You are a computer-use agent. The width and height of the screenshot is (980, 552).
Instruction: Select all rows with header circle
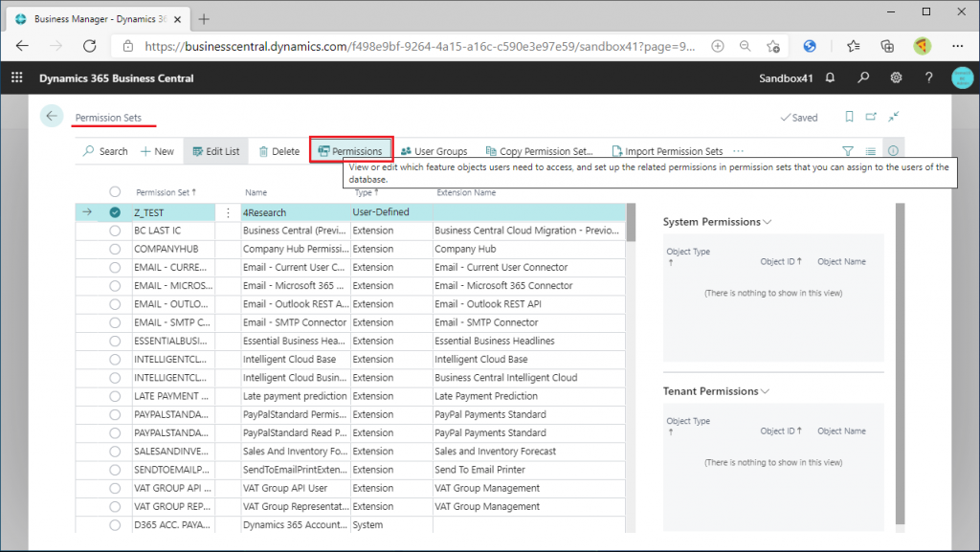[x=115, y=191]
